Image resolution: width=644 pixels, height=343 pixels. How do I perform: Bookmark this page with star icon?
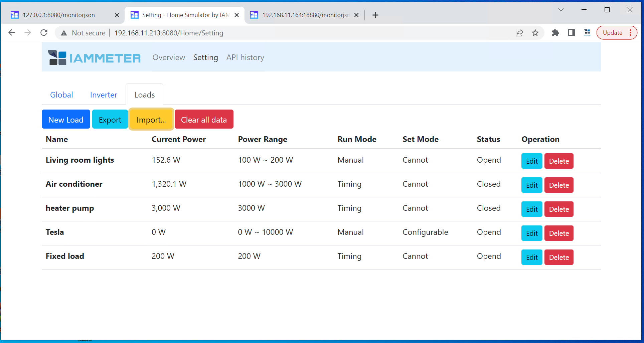click(x=535, y=33)
